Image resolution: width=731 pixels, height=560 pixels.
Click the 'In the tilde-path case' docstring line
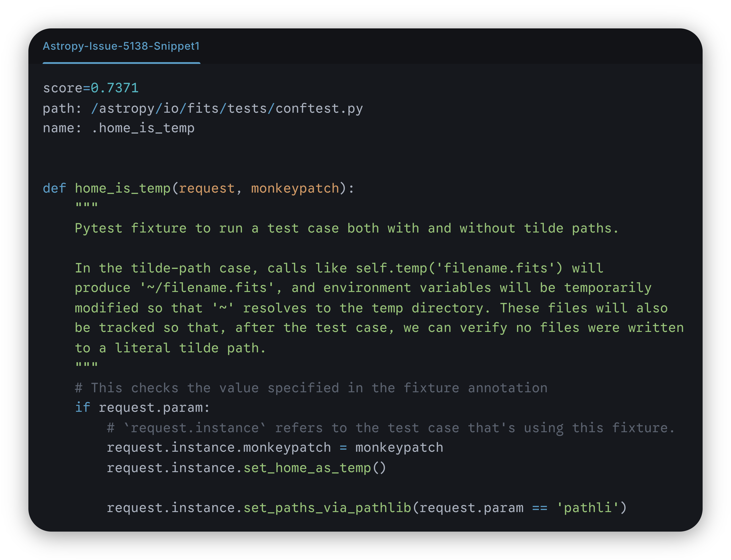pyautogui.click(x=339, y=268)
